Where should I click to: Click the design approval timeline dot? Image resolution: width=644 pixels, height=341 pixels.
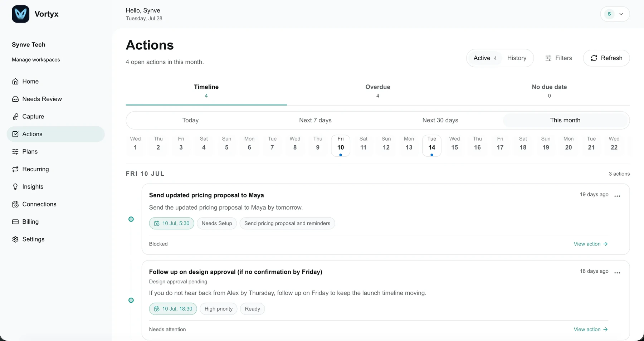click(131, 300)
